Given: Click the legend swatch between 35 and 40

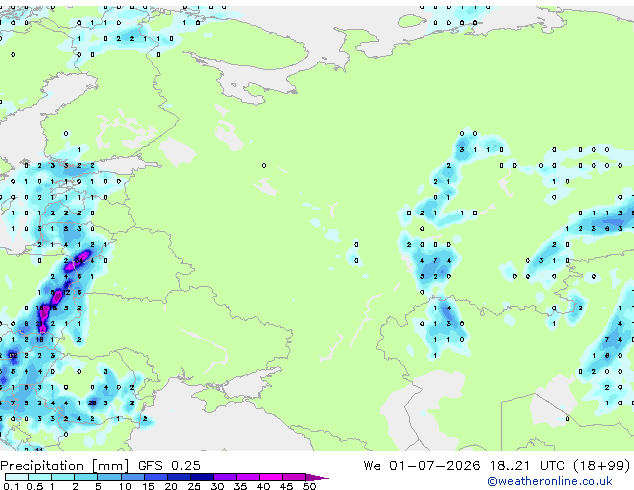Looking at the screenshot, I should tap(248, 477).
